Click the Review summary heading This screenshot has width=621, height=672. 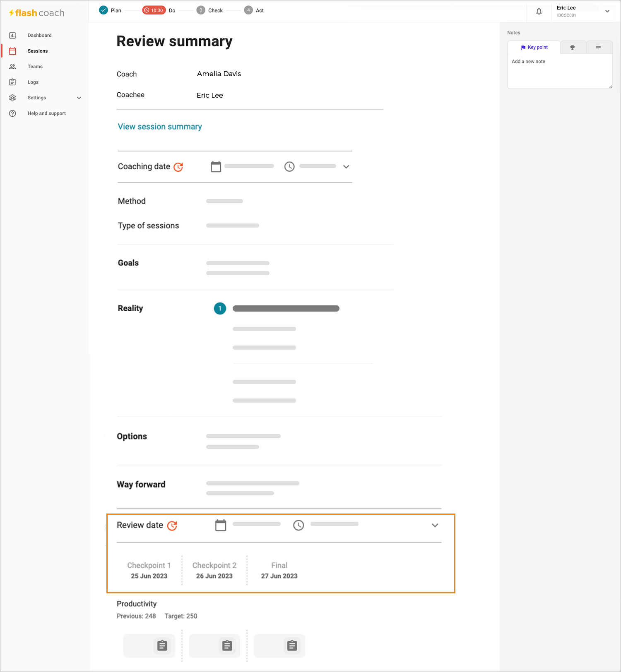click(x=174, y=41)
